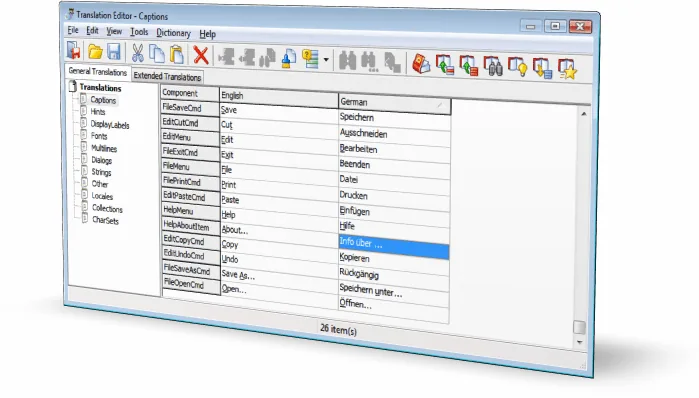Click the German column header

[x=394, y=103]
